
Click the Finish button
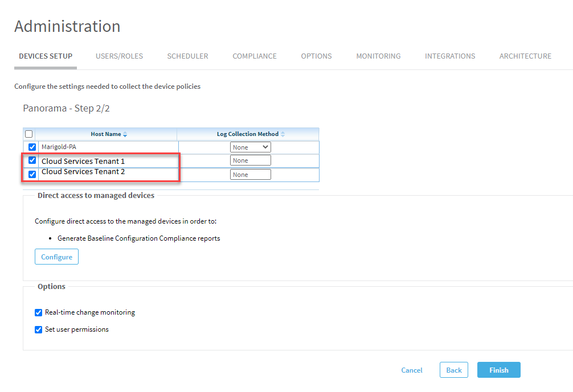[x=498, y=370]
